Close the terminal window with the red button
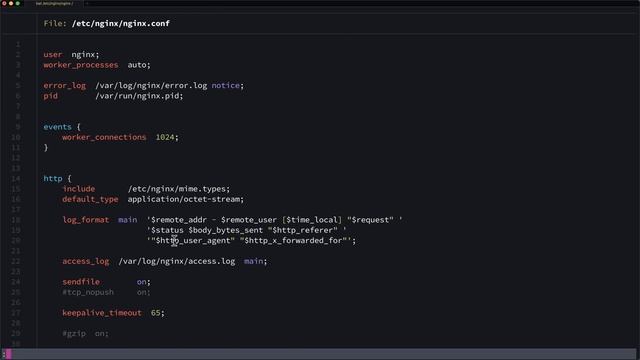Viewport: 640px width, 360px height. point(4,3)
